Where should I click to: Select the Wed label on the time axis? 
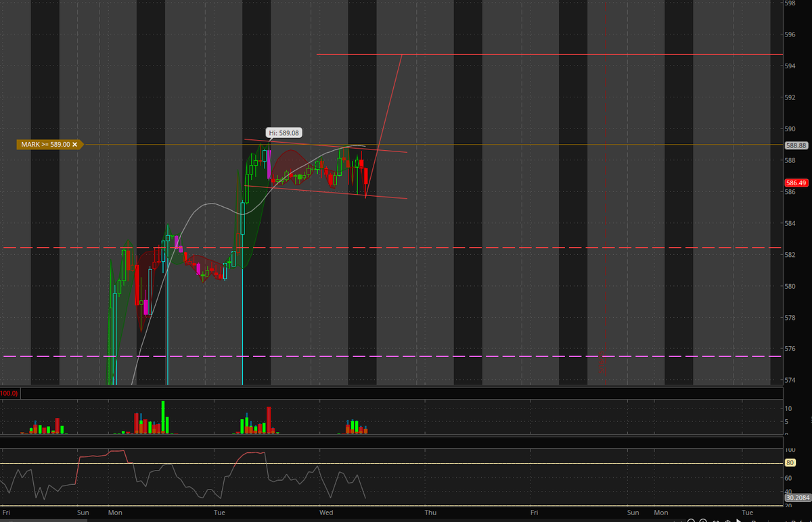click(326, 513)
